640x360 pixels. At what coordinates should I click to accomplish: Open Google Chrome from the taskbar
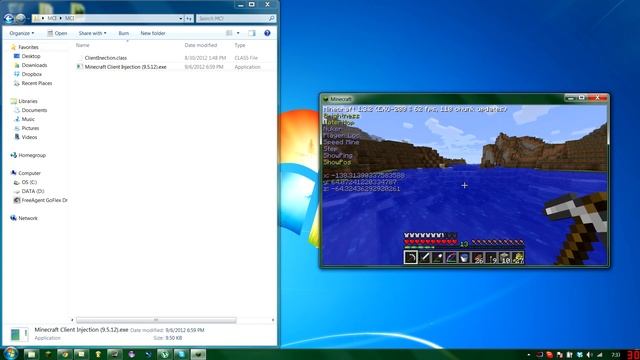point(64,354)
